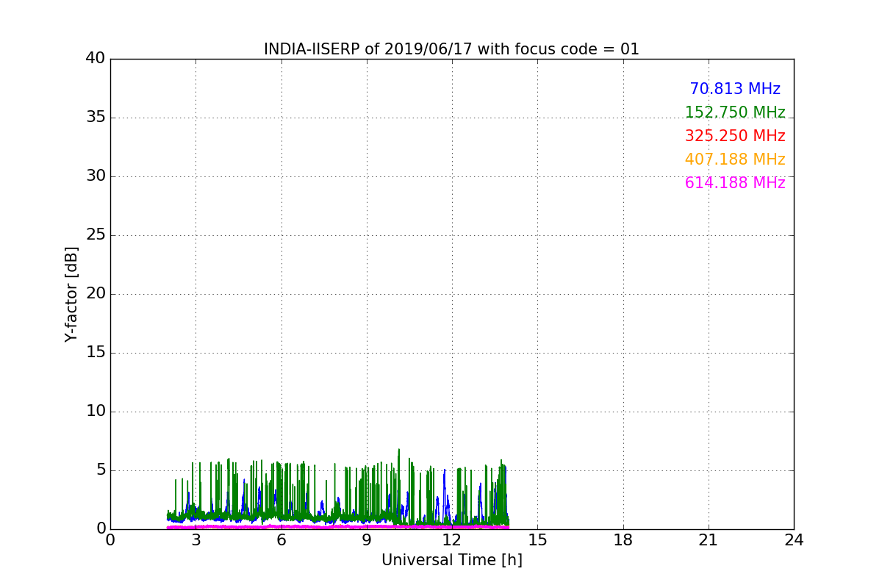This screenshot has height=588, width=882.
Task: Click the y-axis tick label 10
Action: [x=96, y=412]
